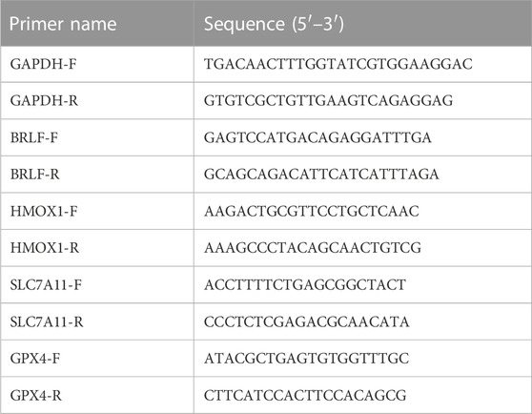The height and width of the screenshot is (414, 532).
Task: Click sequence TGACAACTTTGGTATCGTGGAAGGAC
Action: pos(338,64)
